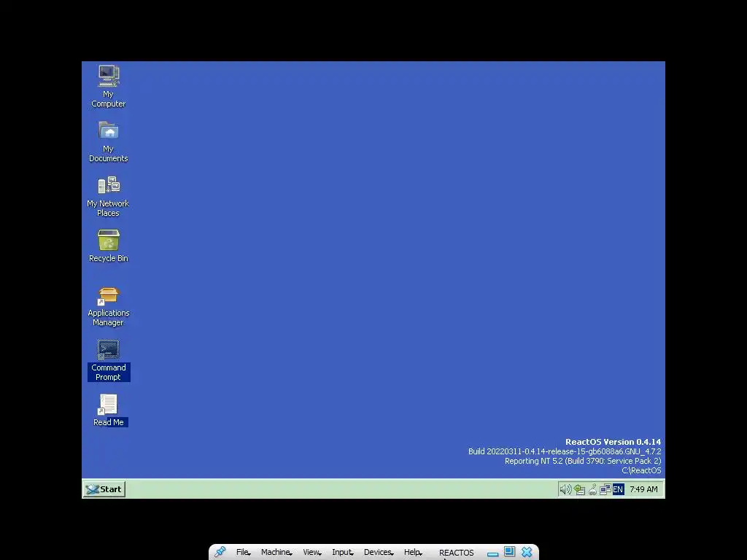The width and height of the screenshot is (747, 560).
Task: Exit fullscreen using the toolbar restore icon
Action: coord(509,551)
